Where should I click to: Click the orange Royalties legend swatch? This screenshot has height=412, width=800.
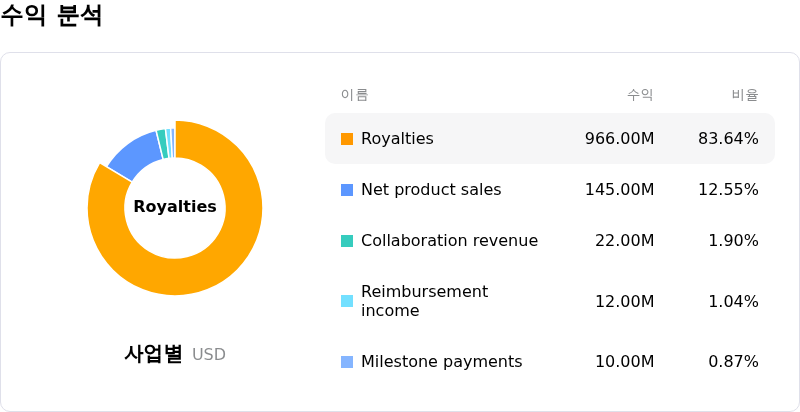click(x=347, y=139)
